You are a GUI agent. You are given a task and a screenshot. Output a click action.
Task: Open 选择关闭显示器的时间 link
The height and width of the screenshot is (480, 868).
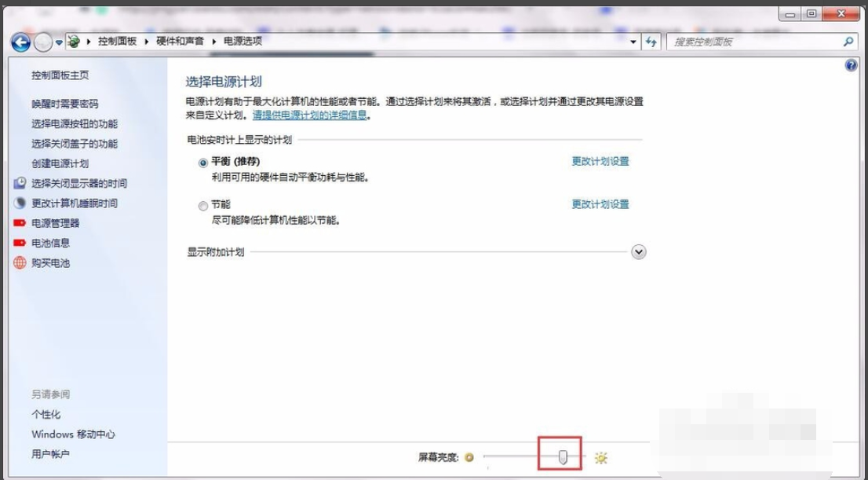tap(79, 184)
